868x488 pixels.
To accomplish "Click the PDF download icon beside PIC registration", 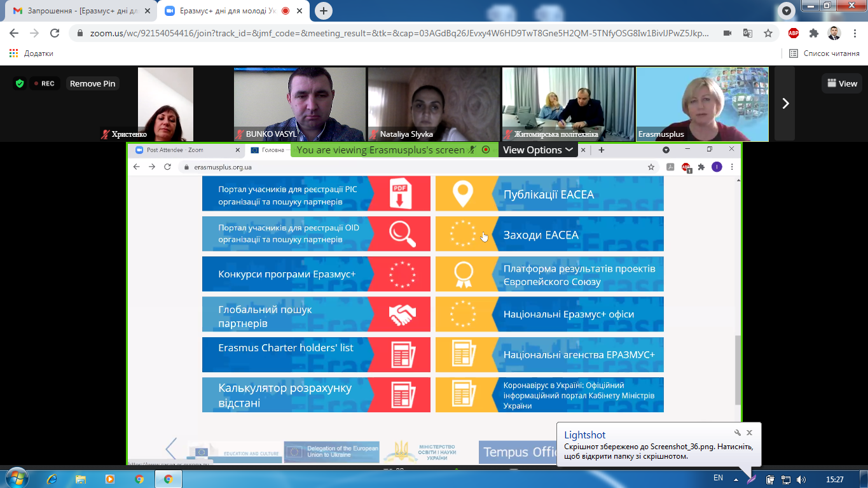I will point(402,194).
